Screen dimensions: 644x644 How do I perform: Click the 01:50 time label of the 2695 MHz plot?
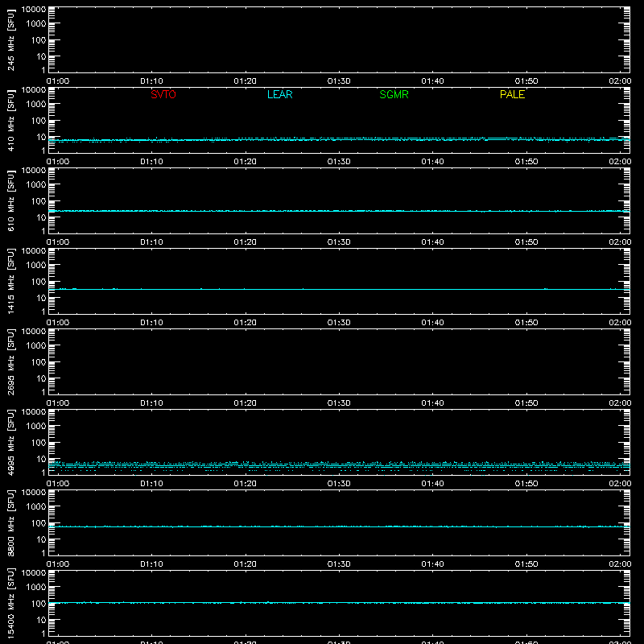[x=526, y=403]
